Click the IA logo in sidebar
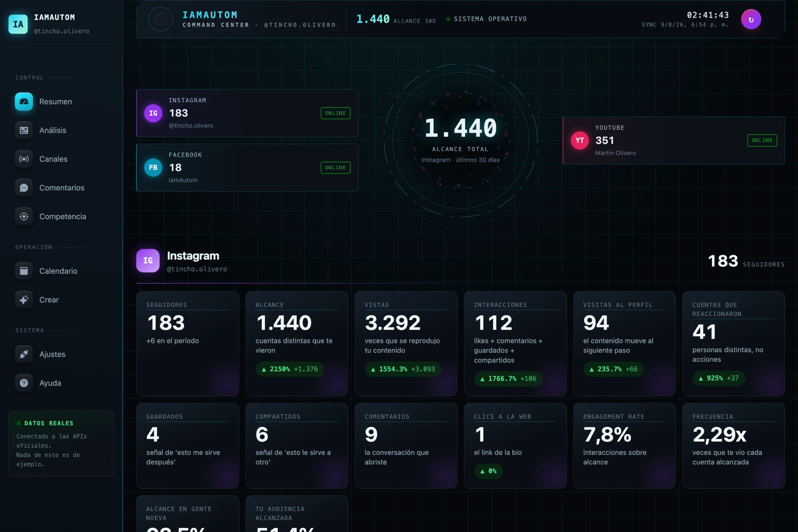 click(18, 24)
